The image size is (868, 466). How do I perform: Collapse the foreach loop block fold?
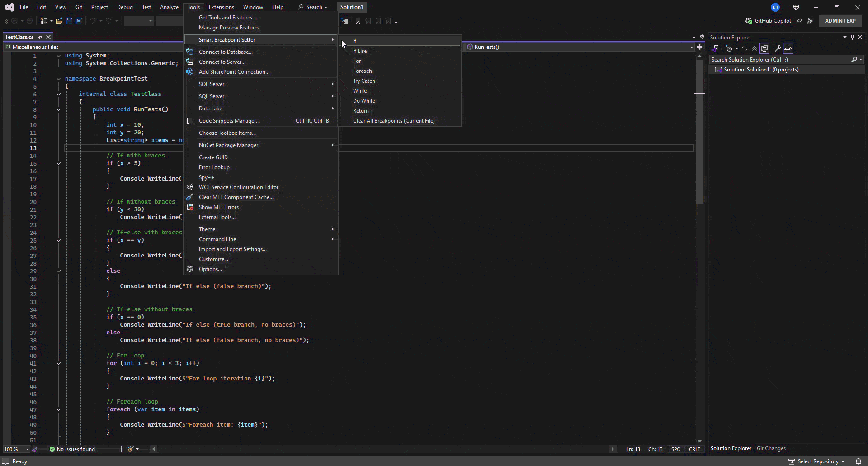tap(58, 409)
